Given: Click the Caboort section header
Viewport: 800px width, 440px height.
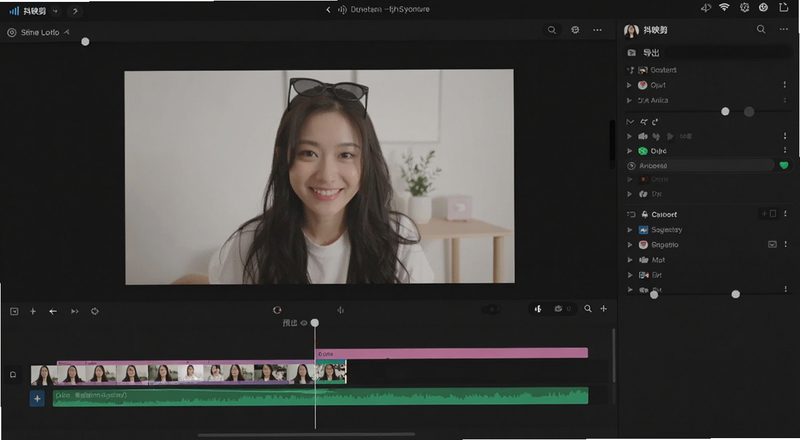Looking at the screenshot, I should point(664,214).
